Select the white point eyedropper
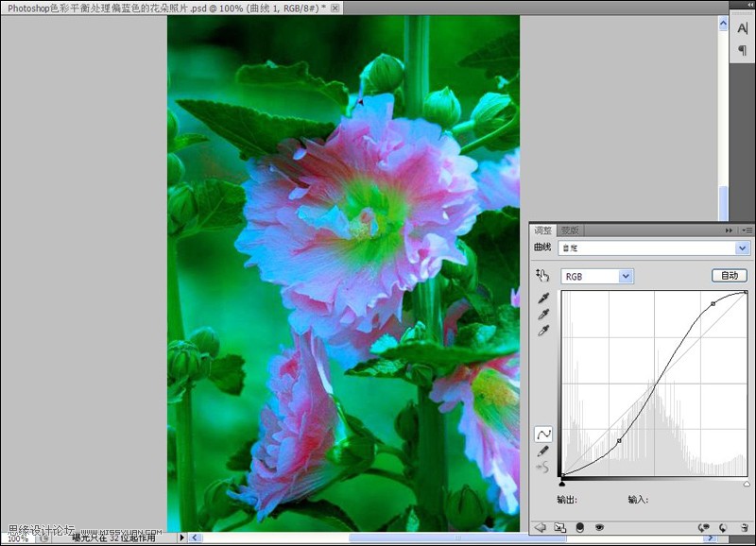Screen dimensions: 756x546 (542, 333)
